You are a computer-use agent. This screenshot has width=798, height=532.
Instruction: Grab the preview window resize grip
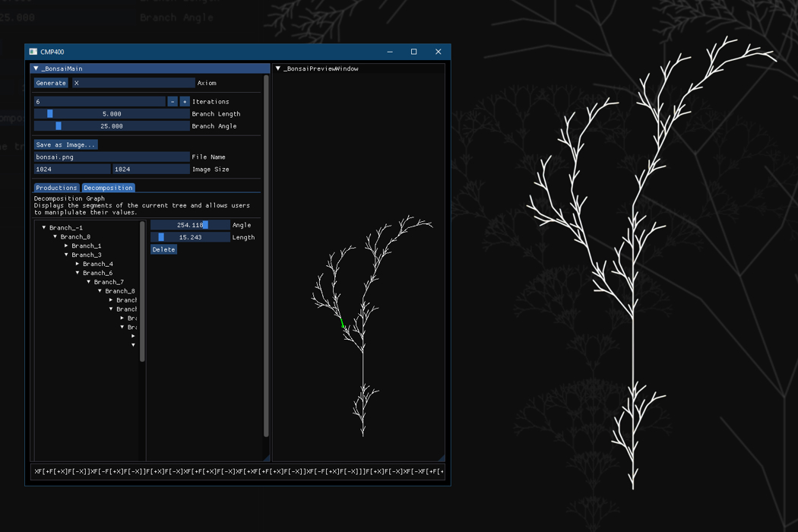point(441,458)
